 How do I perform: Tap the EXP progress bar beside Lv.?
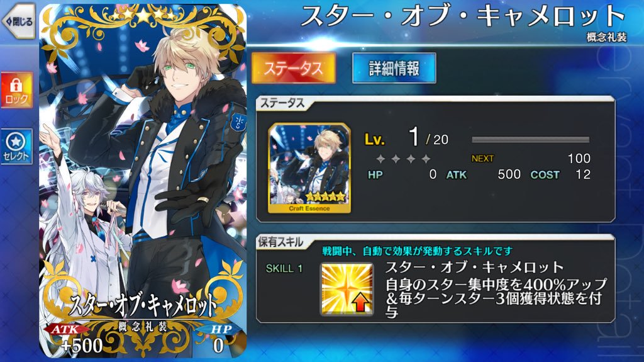tap(531, 140)
